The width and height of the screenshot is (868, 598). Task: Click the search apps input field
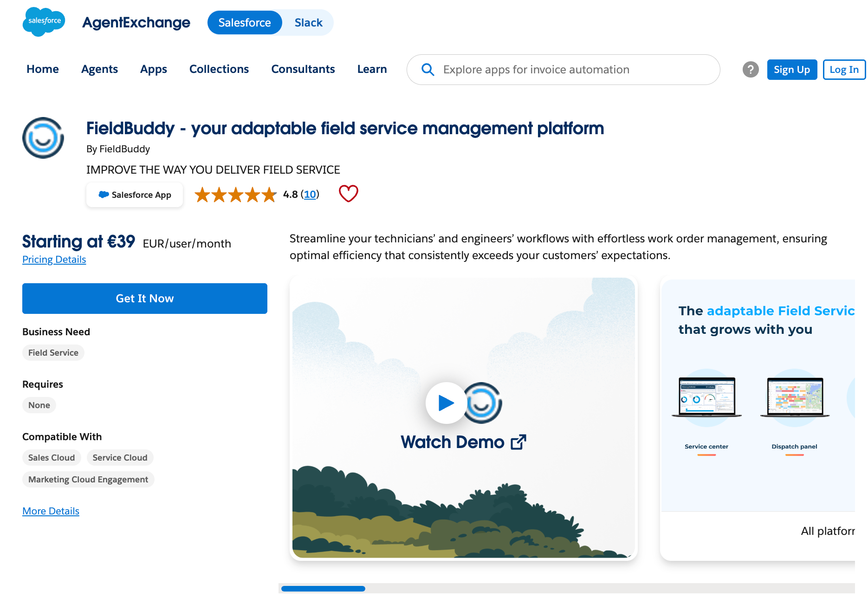563,70
